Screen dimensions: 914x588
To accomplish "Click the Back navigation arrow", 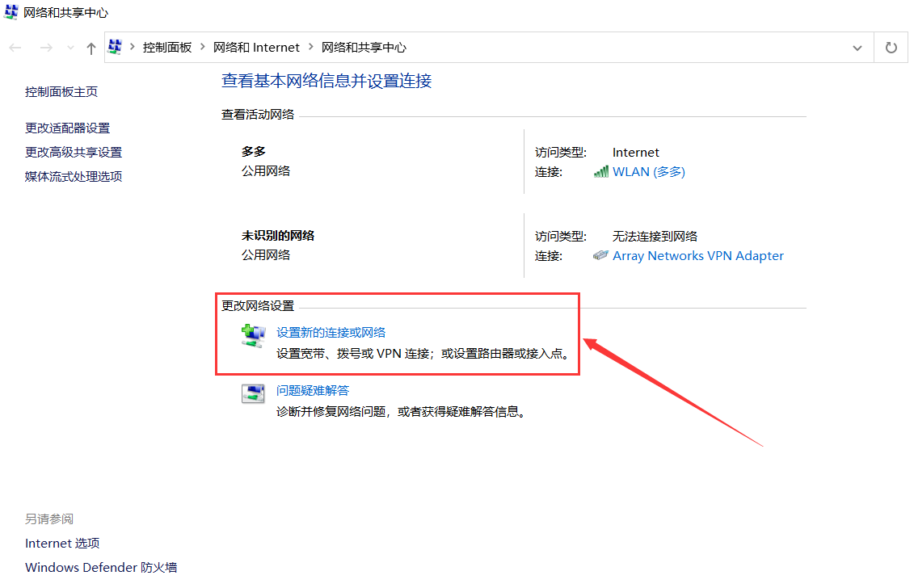I will tap(15, 48).
